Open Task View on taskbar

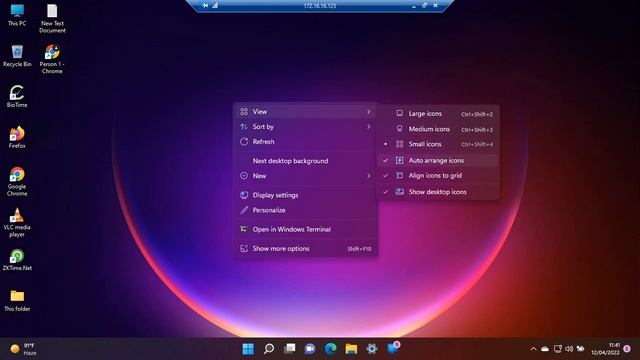tap(289, 349)
